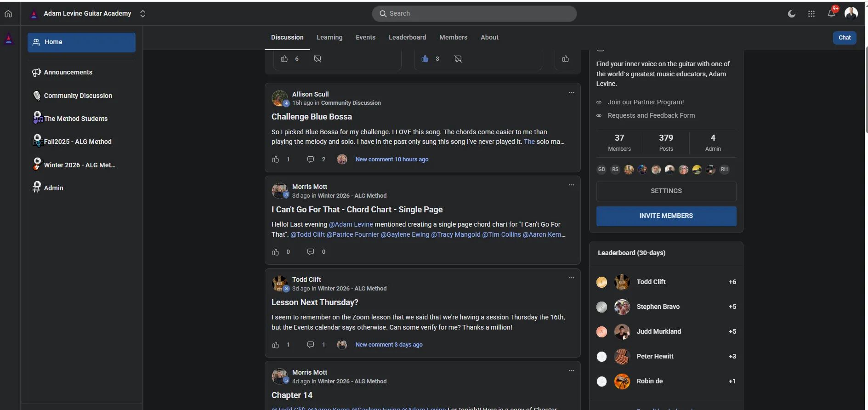Open comments on the Lesson Next Thursday post
868x410 pixels.
coord(311,345)
